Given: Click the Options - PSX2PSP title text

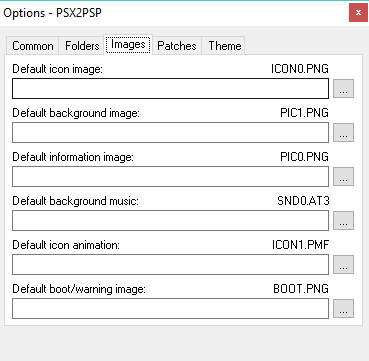Looking at the screenshot, I should point(52,13).
